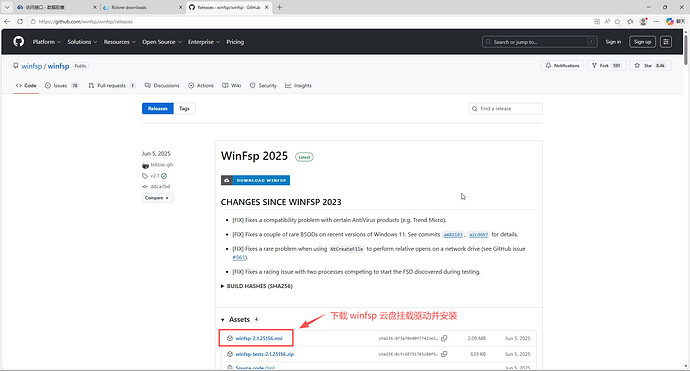This screenshot has width=690, height=371.
Task: Go back using the browser back arrow
Action: pos(7,21)
